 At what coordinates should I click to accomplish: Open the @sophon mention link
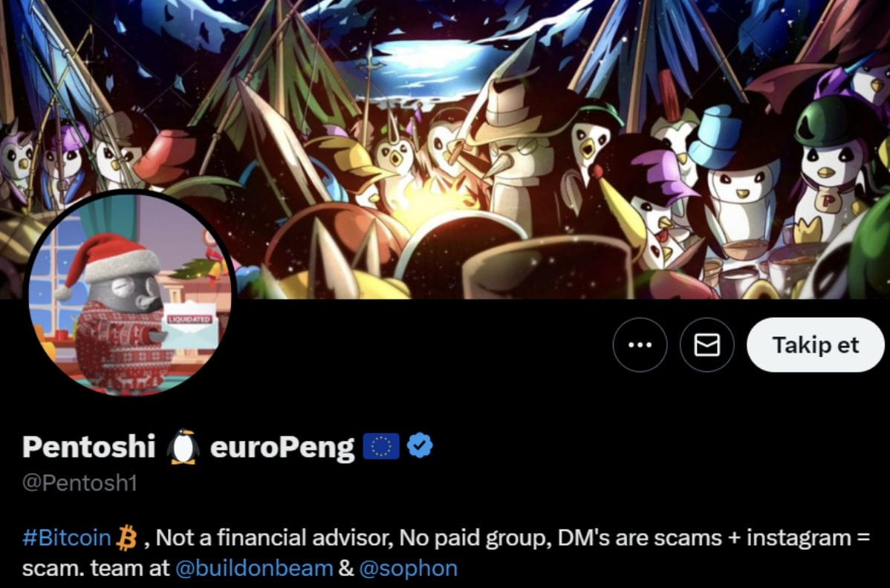pos(408,568)
